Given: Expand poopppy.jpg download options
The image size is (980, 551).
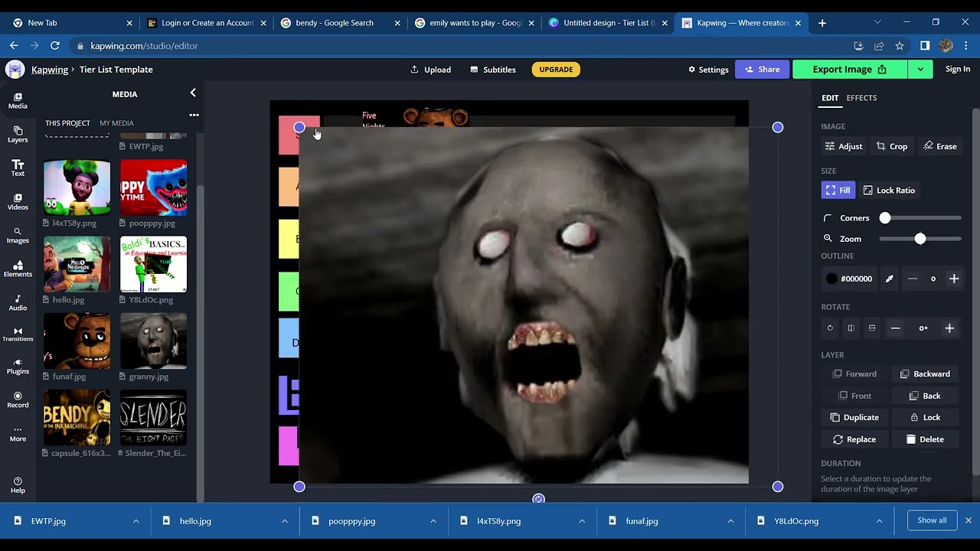Looking at the screenshot, I should (433, 521).
